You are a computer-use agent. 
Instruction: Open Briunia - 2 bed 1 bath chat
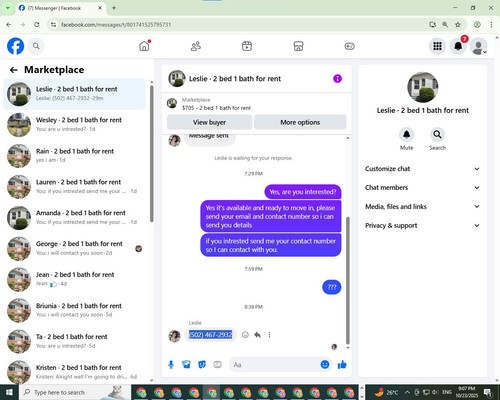[x=74, y=310]
